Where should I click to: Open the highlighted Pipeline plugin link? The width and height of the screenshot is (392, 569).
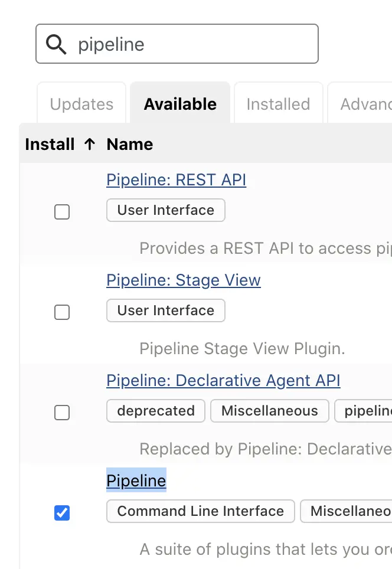[136, 481]
